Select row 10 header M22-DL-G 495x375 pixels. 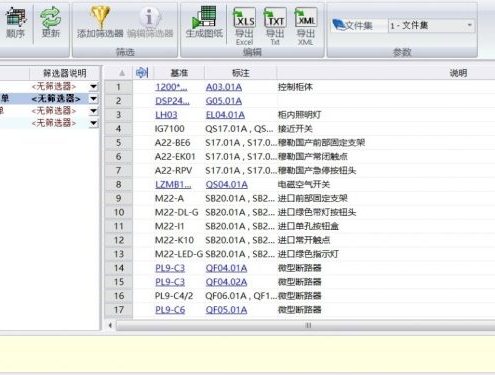(x=119, y=212)
